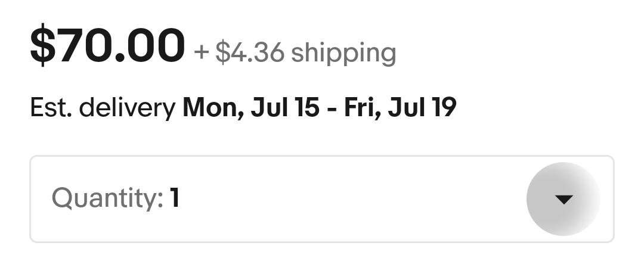This screenshot has width=644, height=264.
Task: Click the plus sign before $4.36
Action: pyautogui.click(x=202, y=54)
